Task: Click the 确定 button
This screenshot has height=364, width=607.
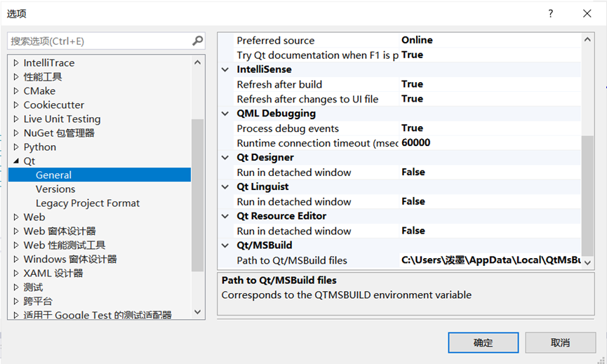Action: coord(483,342)
